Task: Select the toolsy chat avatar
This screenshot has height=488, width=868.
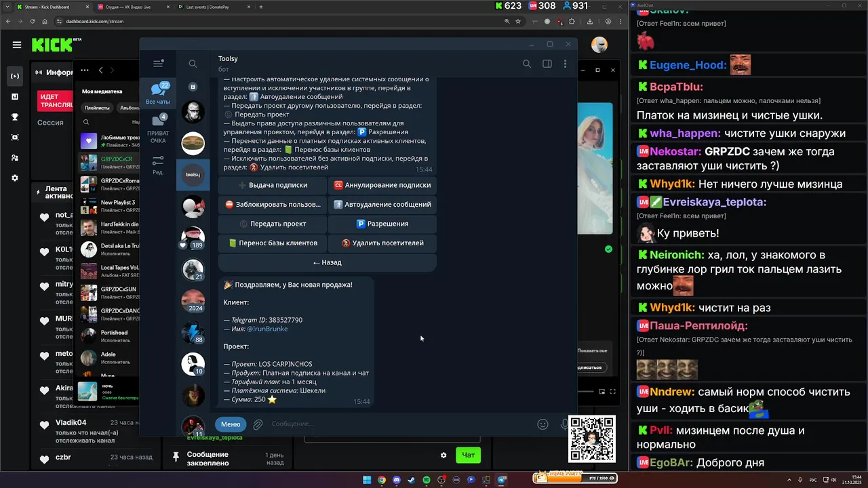Action: click(193, 175)
